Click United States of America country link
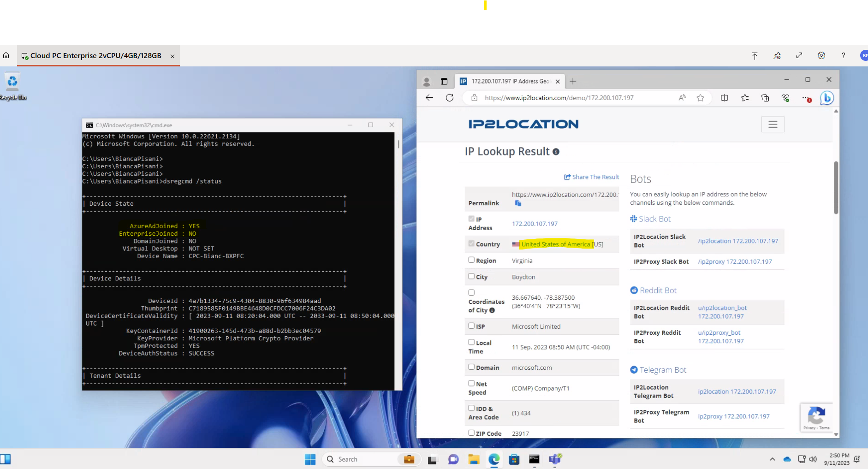 tap(555, 244)
